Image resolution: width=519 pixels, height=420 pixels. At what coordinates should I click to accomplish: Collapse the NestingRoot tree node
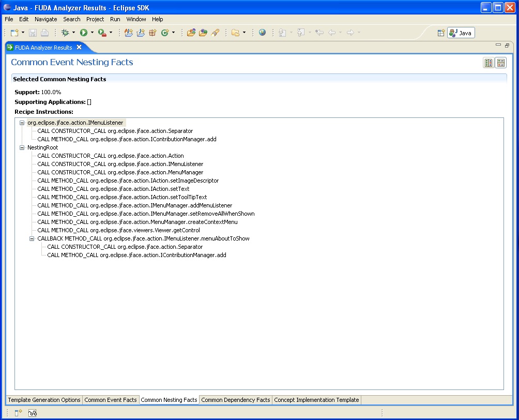(22, 148)
